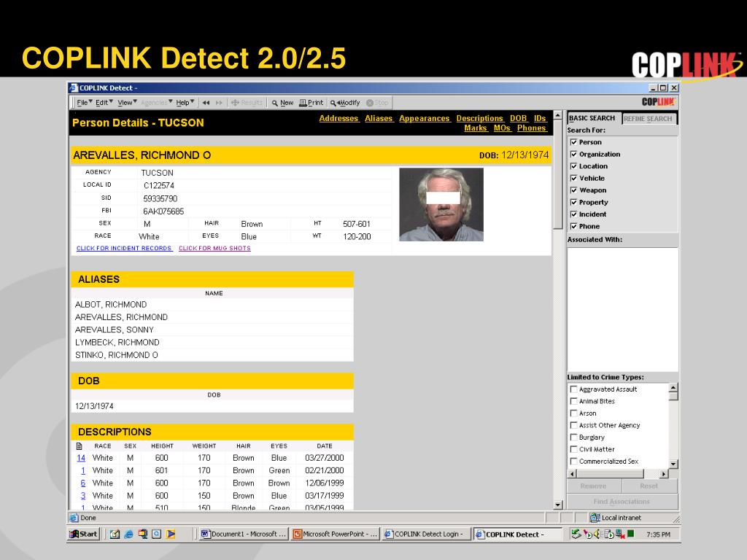
Task: Jump to the Phones section link
Action: [532, 128]
